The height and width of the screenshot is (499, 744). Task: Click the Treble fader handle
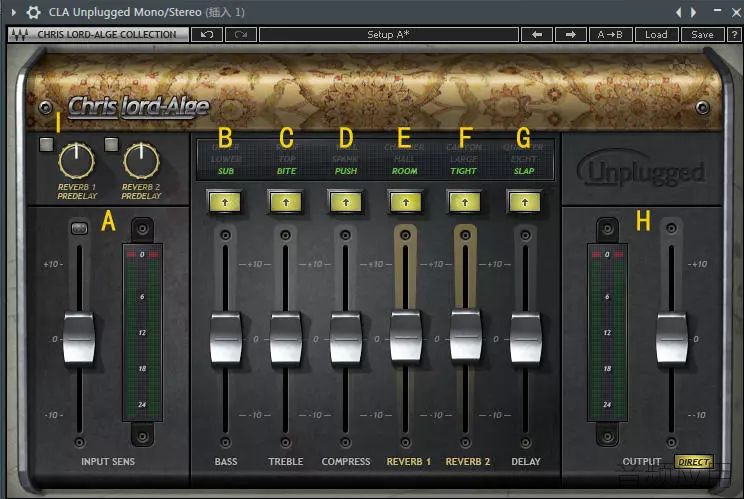tap(286, 338)
